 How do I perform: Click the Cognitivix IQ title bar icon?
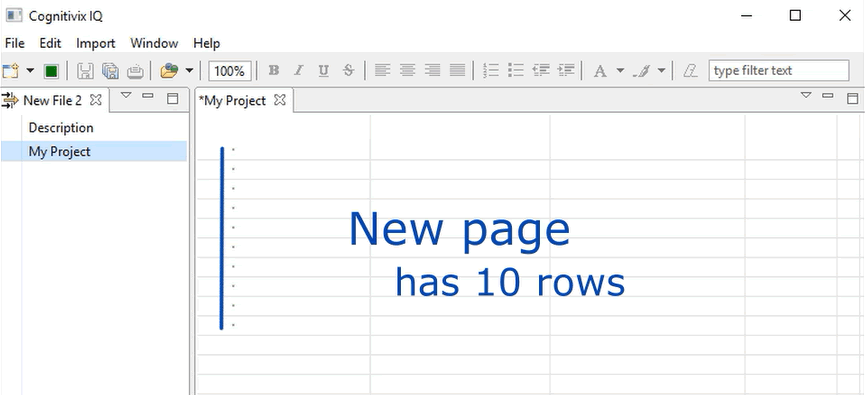(14, 15)
